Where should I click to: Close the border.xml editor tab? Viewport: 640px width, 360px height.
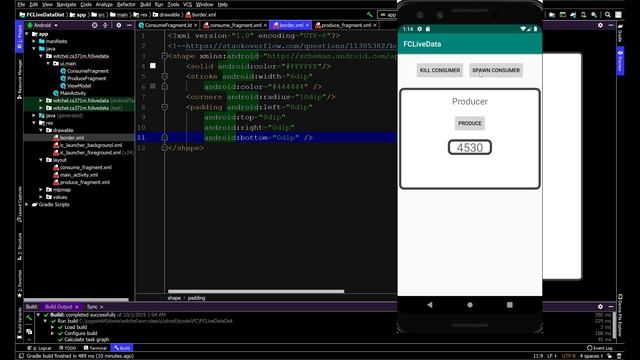(307, 25)
